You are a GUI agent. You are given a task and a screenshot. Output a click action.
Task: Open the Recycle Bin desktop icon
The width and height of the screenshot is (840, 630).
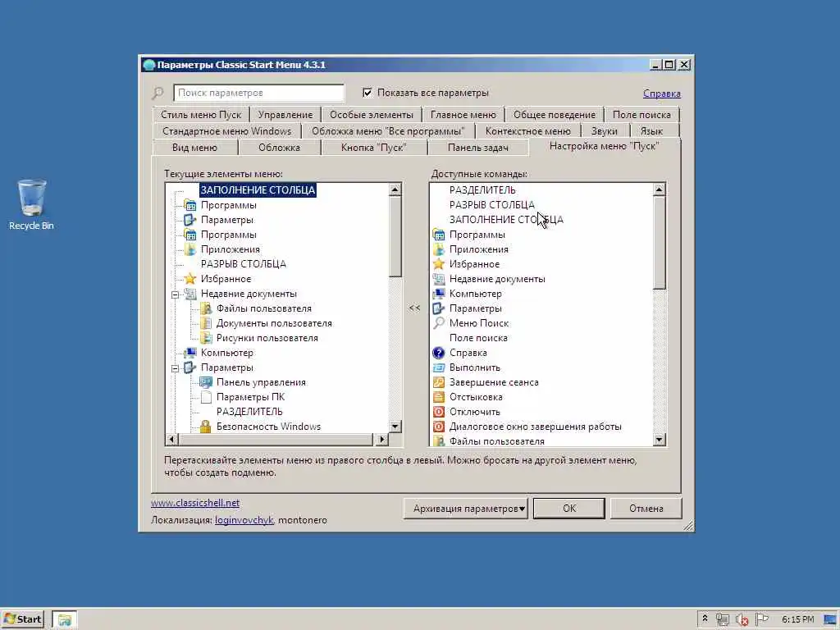31,204
